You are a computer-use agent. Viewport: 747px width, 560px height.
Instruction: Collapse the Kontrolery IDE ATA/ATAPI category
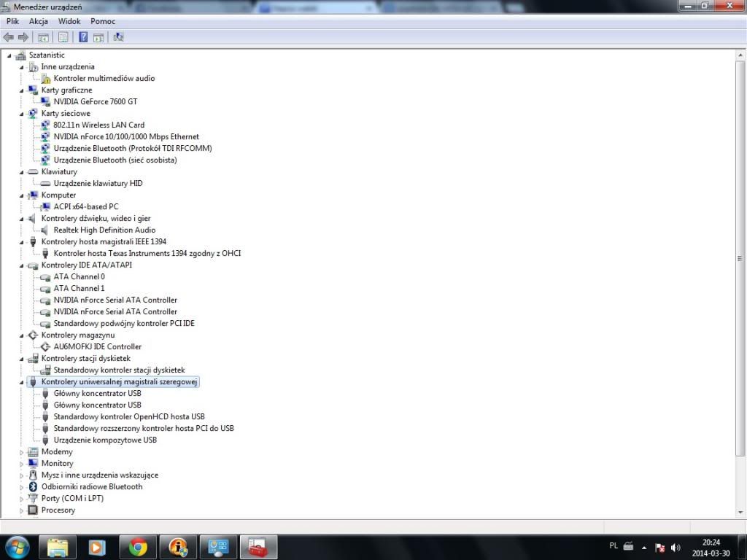(21, 265)
